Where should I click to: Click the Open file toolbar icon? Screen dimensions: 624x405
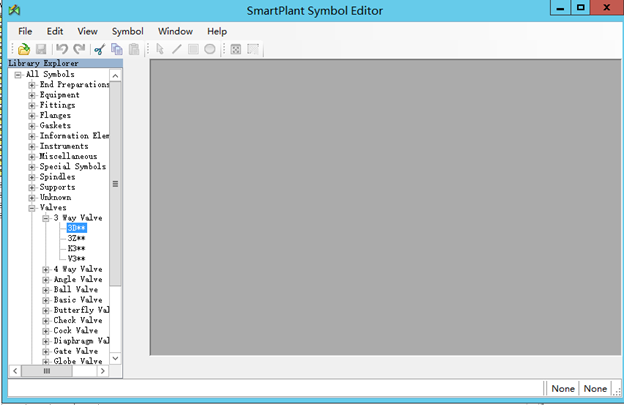[x=24, y=49]
